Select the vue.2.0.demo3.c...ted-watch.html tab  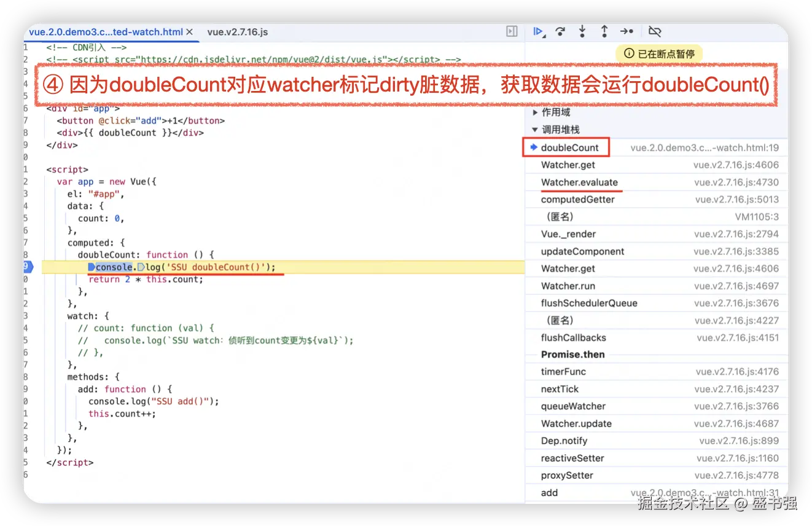point(106,32)
